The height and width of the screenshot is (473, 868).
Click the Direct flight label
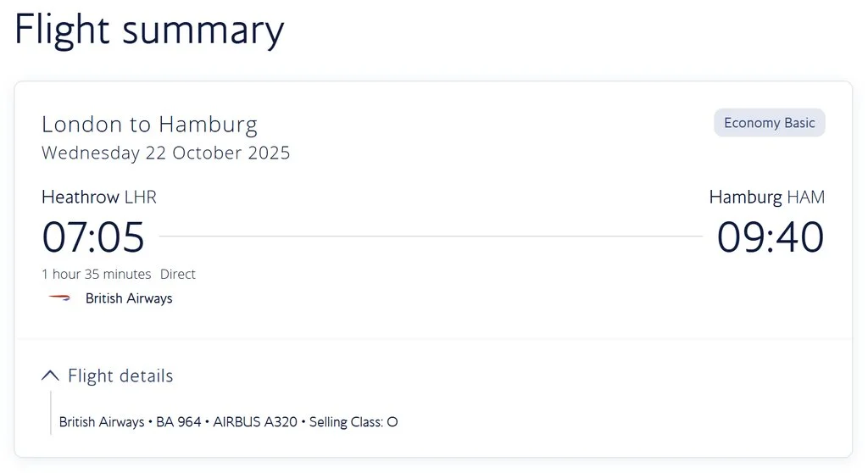coord(178,274)
